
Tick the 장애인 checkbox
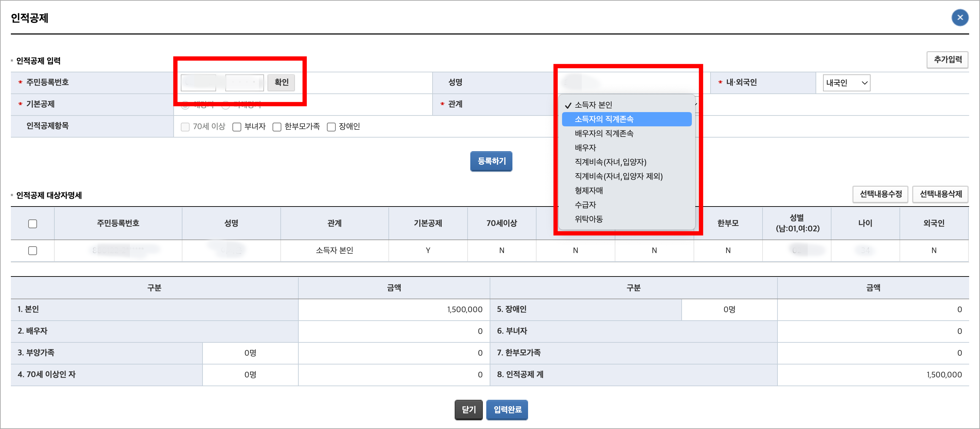(x=331, y=127)
